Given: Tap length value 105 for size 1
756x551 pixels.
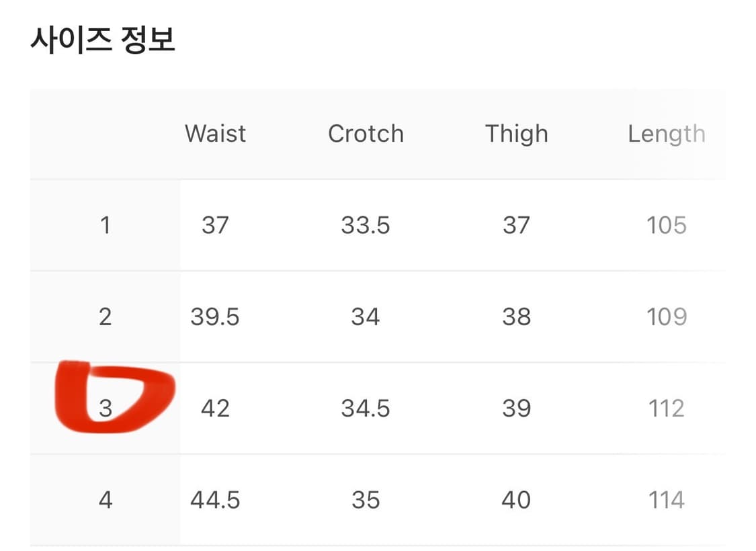Looking at the screenshot, I should coord(666,225).
